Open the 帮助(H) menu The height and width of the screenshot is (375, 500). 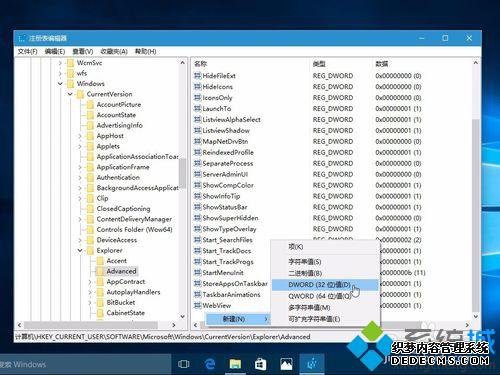click(145, 51)
